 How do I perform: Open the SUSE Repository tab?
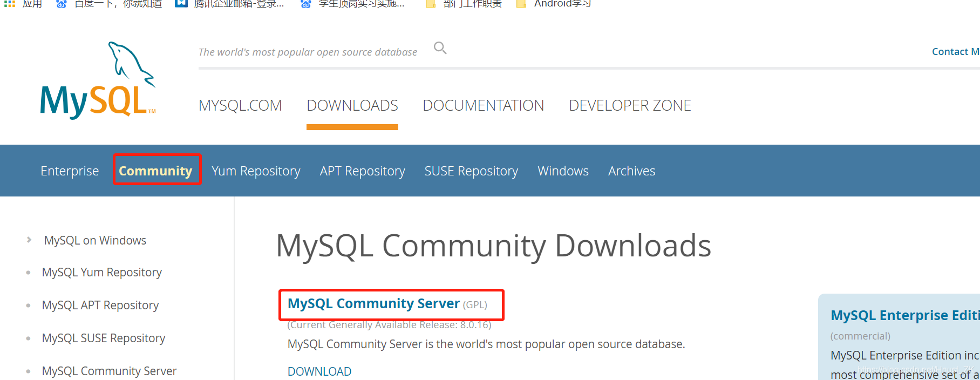click(471, 171)
